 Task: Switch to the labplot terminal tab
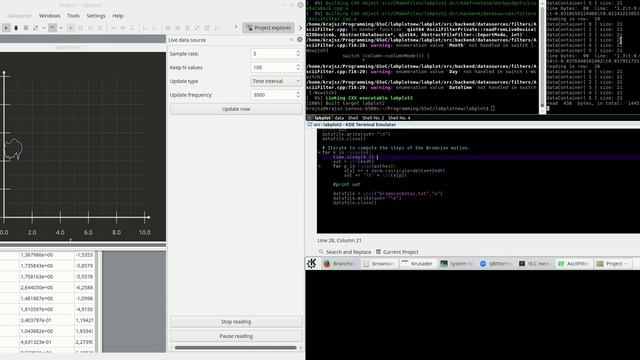[x=322, y=118]
